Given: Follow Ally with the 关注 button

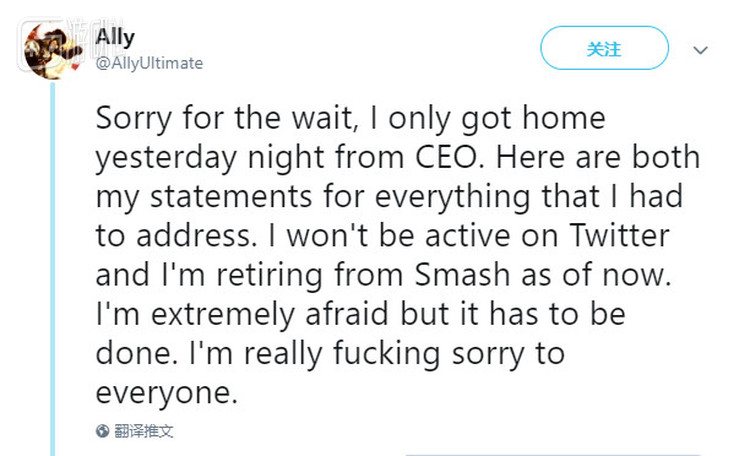Looking at the screenshot, I should click(x=604, y=48).
